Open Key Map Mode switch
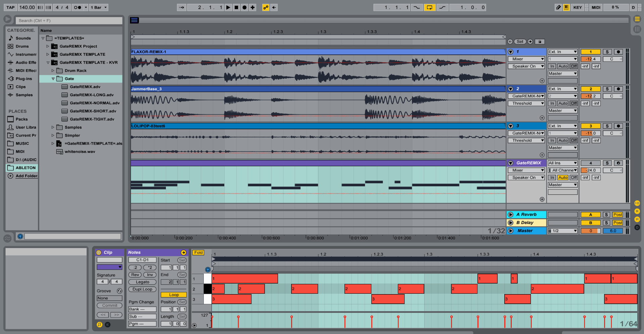This screenshot has height=334, width=644. [578, 7]
